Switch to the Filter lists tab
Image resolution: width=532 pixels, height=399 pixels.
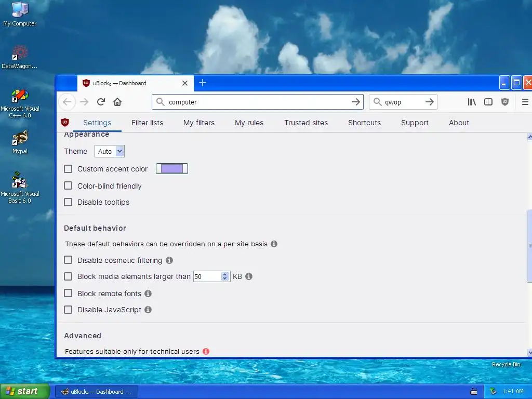[x=147, y=123]
